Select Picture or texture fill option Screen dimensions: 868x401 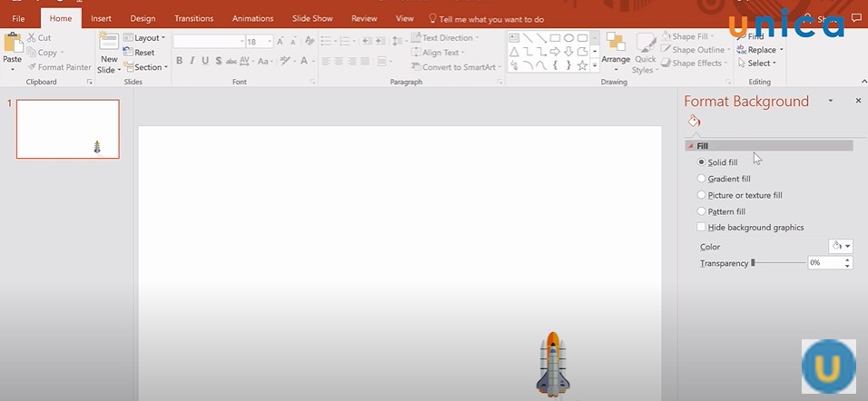click(x=701, y=195)
